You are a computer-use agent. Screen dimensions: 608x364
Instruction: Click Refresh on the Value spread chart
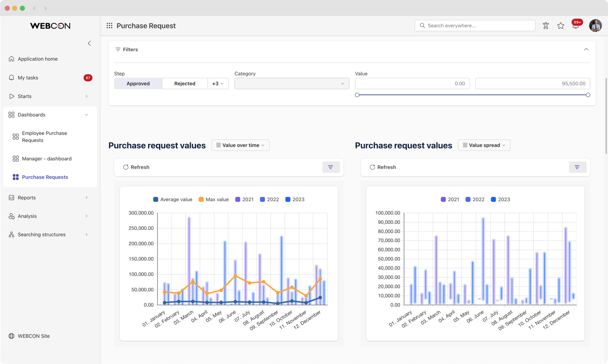pyautogui.click(x=383, y=167)
